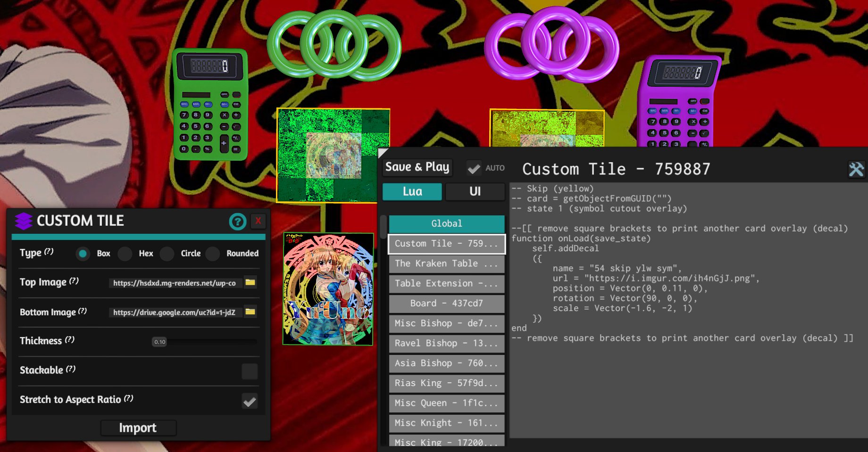
Task: Show tooltip icon next to Top Image
Action: [x=74, y=281]
